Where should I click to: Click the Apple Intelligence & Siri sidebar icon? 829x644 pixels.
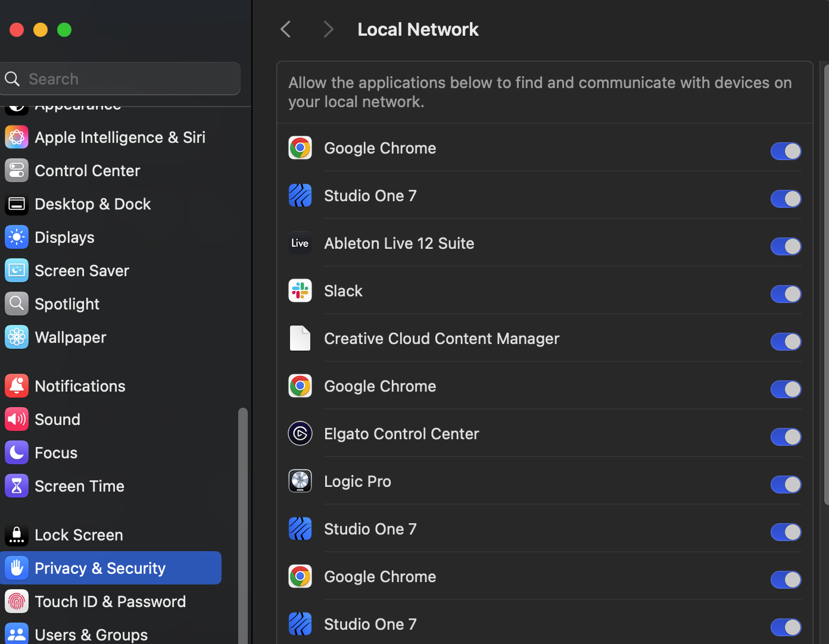(x=17, y=137)
